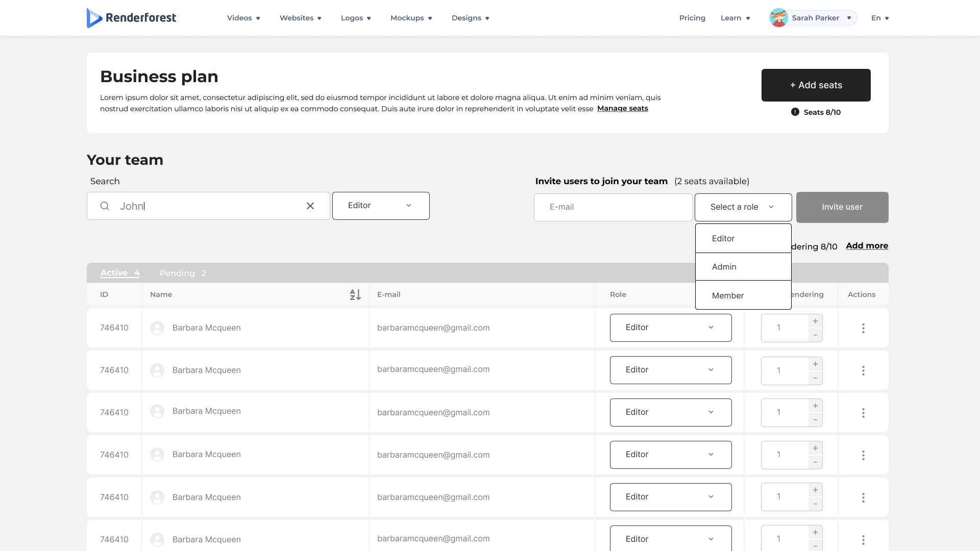This screenshot has width=980, height=551.
Task: Click the Add seats button
Action: pos(816,85)
